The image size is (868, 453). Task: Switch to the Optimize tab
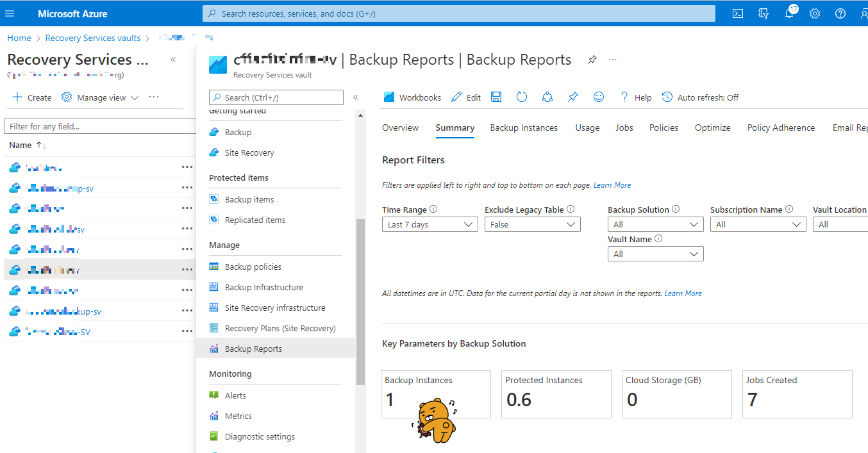pos(713,128)
